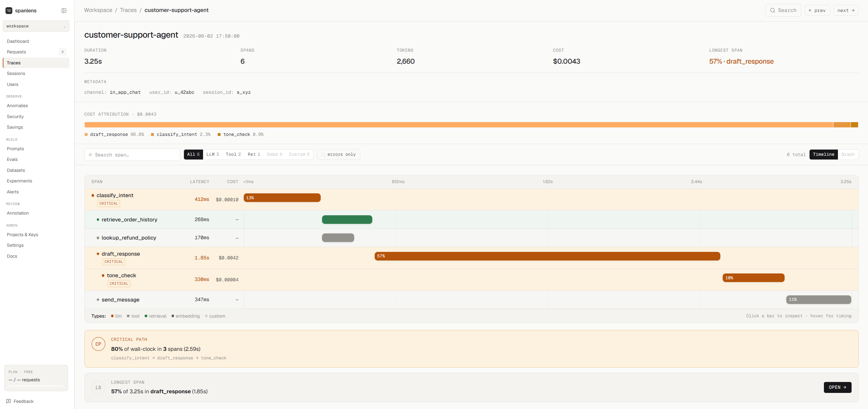Open the workspace dropdown selector
Viewport: 868px width, 409px height.
pos(36,26)
